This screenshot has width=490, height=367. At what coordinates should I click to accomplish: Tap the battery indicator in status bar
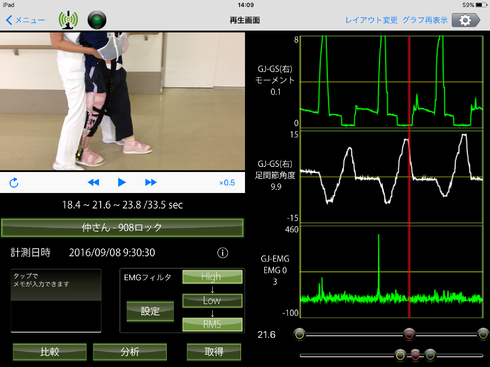[x=482, y=5]
